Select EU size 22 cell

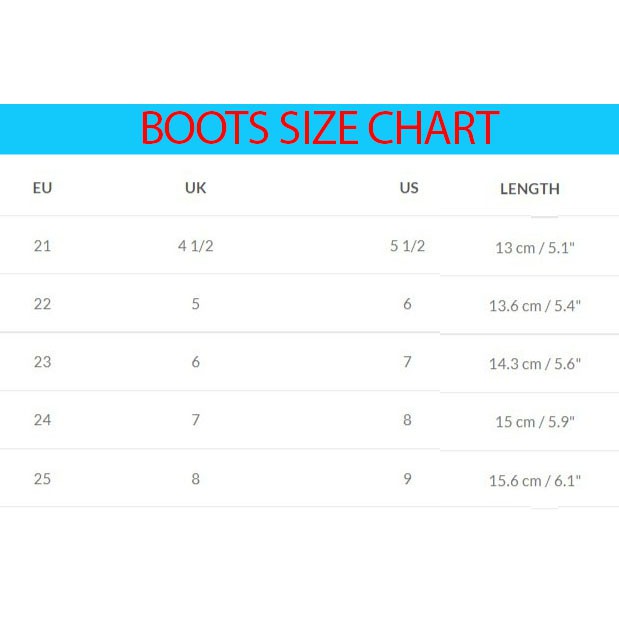click(x=42, y=304)
